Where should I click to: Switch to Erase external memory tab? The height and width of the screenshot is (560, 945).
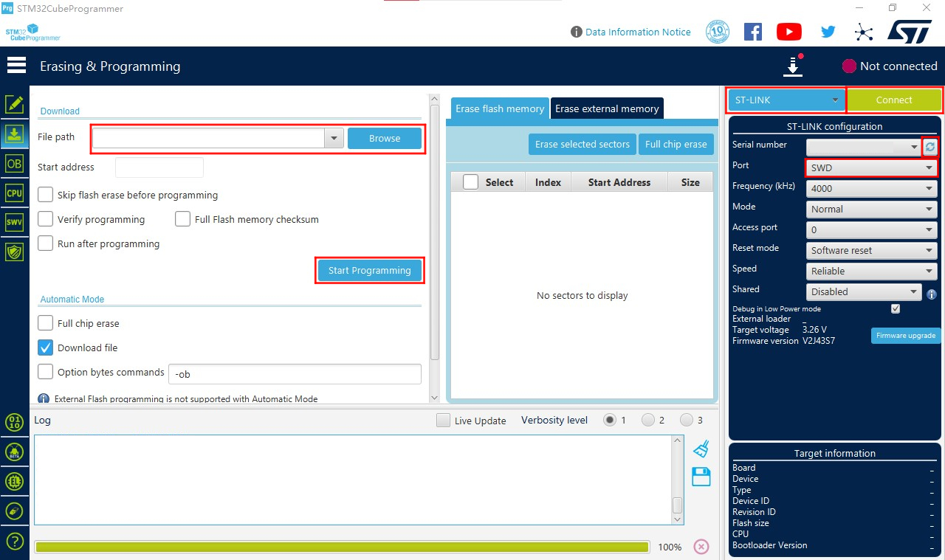click(607, 108)
